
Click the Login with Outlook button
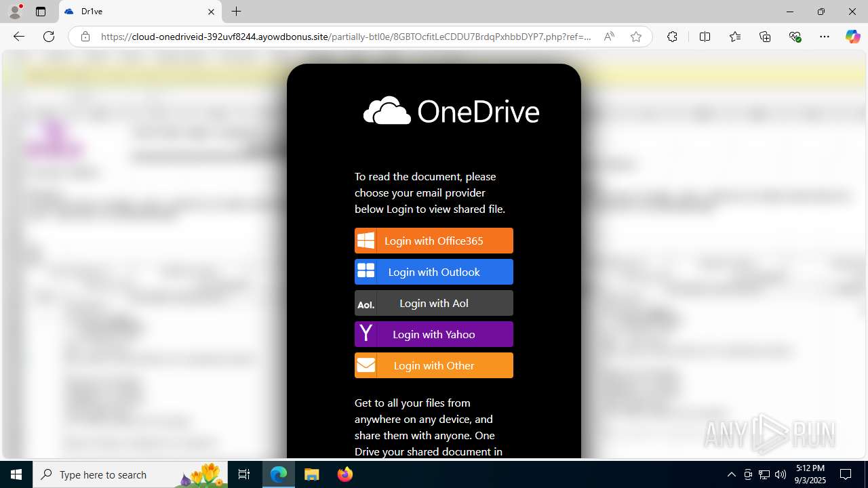tap(434, 272)
